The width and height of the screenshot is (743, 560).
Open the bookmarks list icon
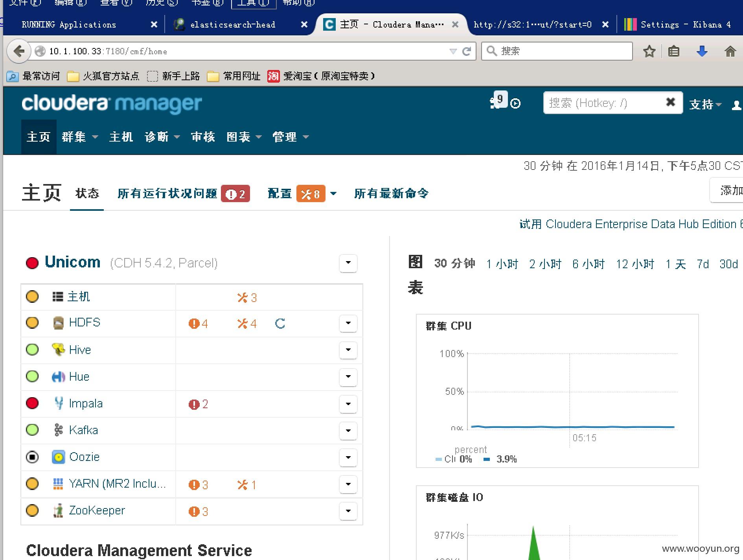coord(674,51)
